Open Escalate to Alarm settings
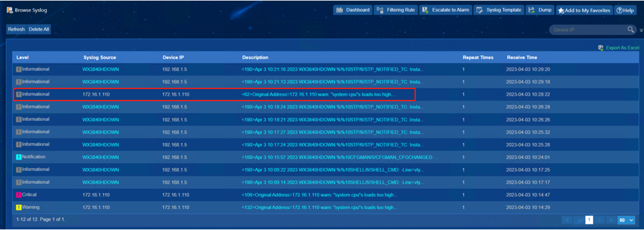This screenshot has height=230, width=644. pyautogui.click(x=446, y=10)
